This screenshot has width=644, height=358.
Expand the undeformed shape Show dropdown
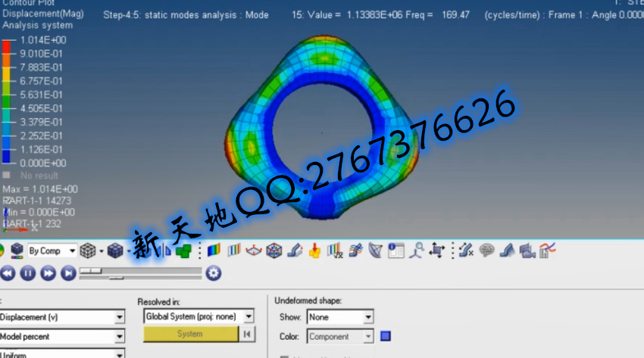tap(368, 317)
